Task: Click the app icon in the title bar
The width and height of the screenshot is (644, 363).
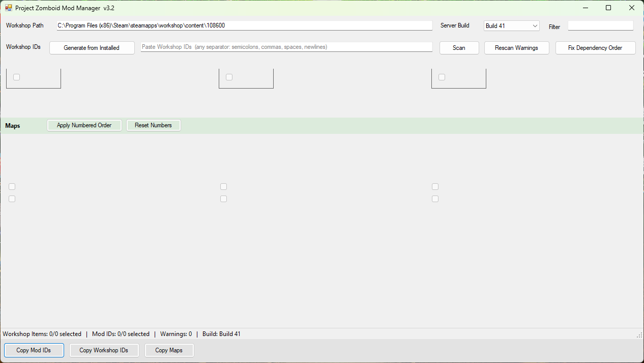Action: [x=8, y=8]
